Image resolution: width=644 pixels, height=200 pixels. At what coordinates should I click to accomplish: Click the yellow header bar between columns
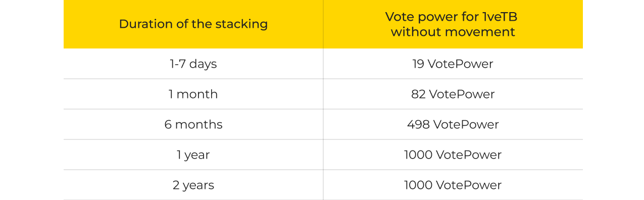323,24
